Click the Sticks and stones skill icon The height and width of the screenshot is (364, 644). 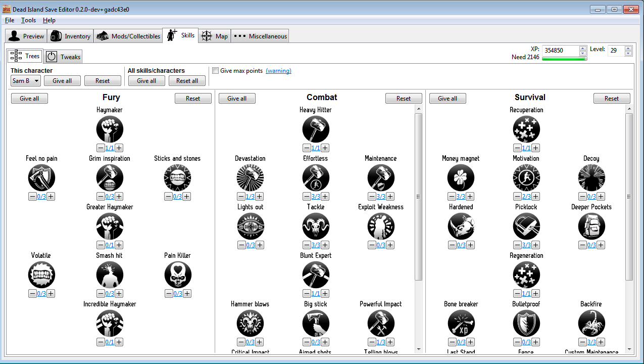(177, 177)
